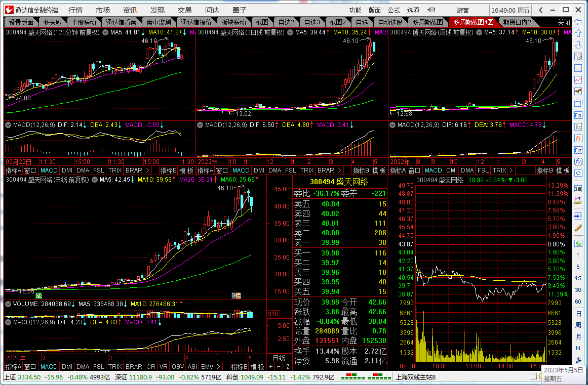Screen dimensions: 588x385
Task: Click 卖一 price 39.99 in order book
Action: [330, 242]
